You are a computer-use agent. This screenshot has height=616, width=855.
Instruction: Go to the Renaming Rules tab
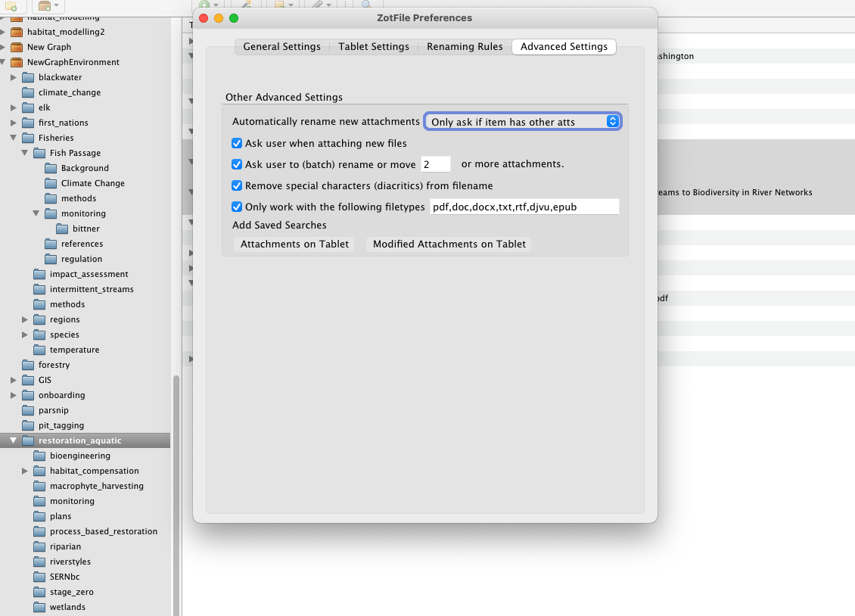click(x=465, y=47)
